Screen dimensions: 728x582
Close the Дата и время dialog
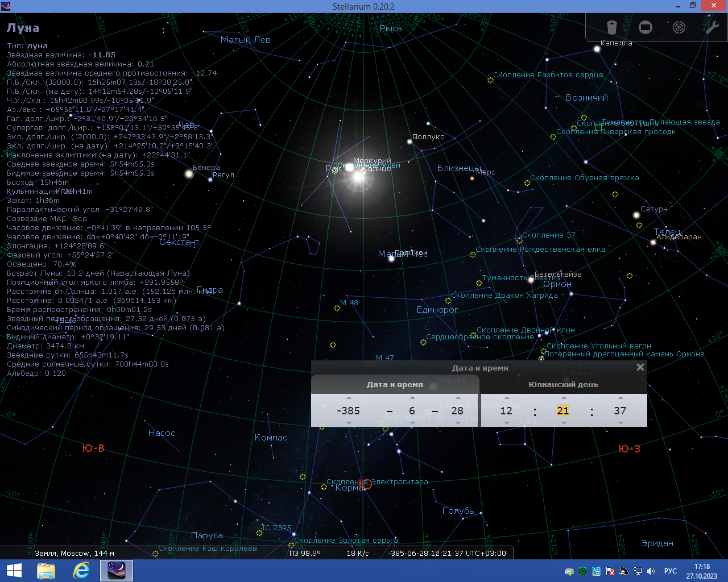(640, 367)
